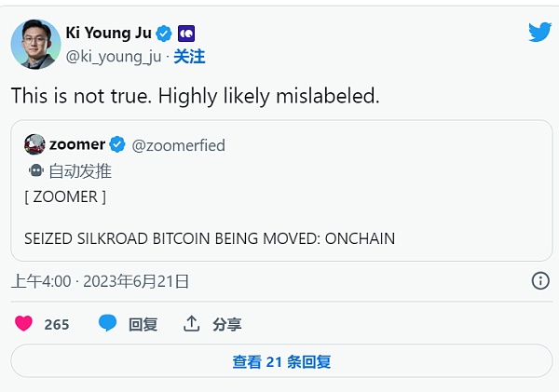The height and width of the screenshot is (392, 559).
Task: Click the purple affiliate badge beside Ki Young Ju
Action: tap(185, 34)
